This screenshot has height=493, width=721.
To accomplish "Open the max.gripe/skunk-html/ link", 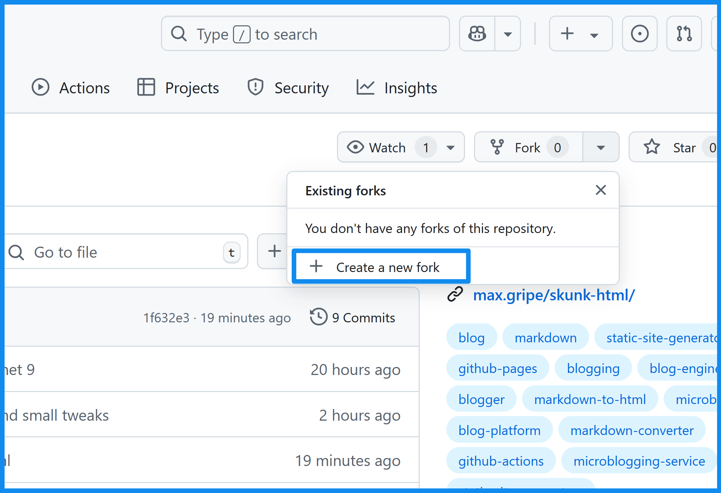I will pos(553,295).
